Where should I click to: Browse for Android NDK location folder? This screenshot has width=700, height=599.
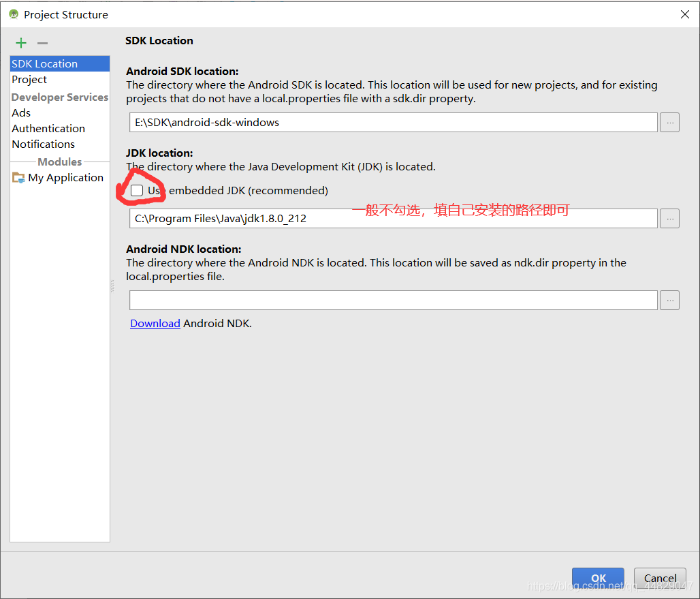[x=669, y=300]
